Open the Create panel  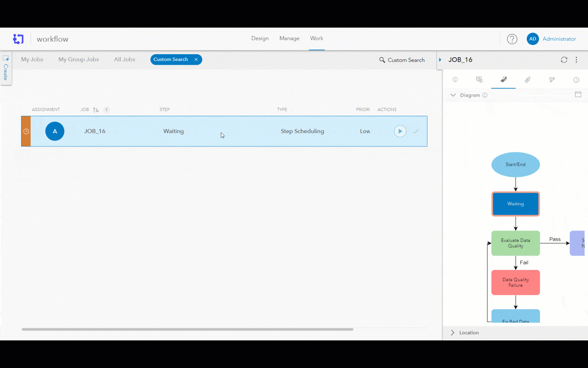point(6,68)
